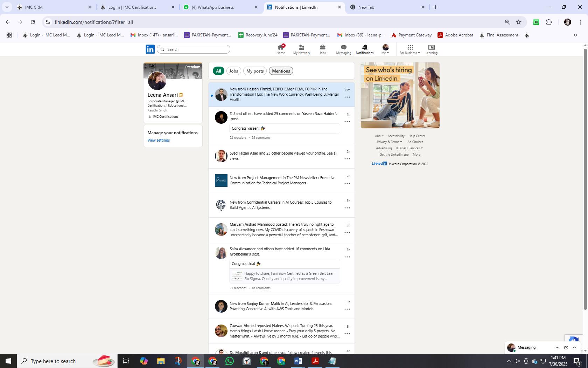588x368 pixels.
Task: Open options menu for Hassan Tirmizi notification
Action: click(x=347, y=97)
